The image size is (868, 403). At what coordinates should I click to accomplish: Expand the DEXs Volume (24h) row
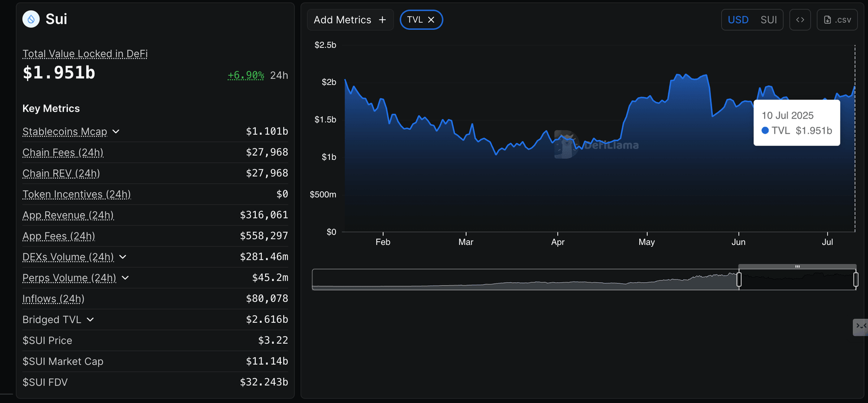point(123,257)
